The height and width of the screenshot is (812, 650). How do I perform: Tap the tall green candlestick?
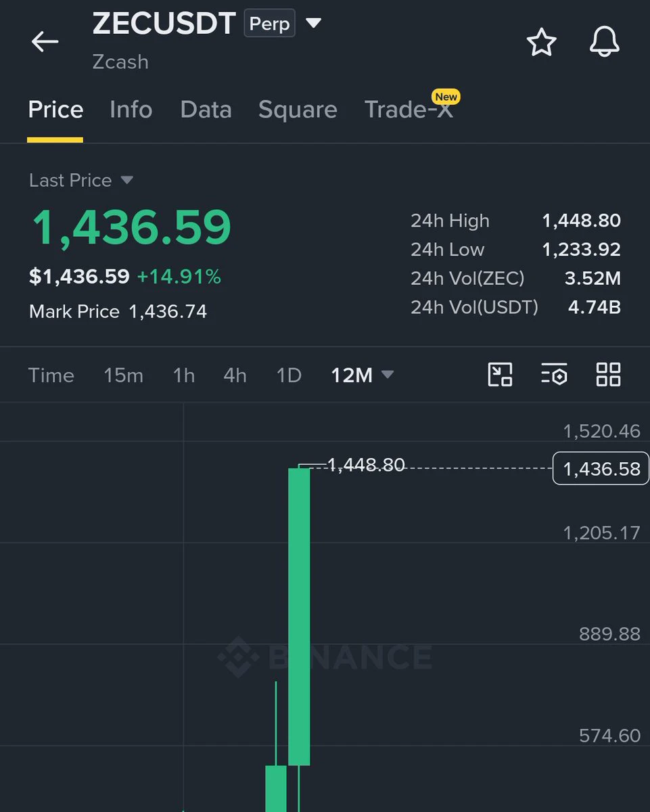[x=299, y=616]
